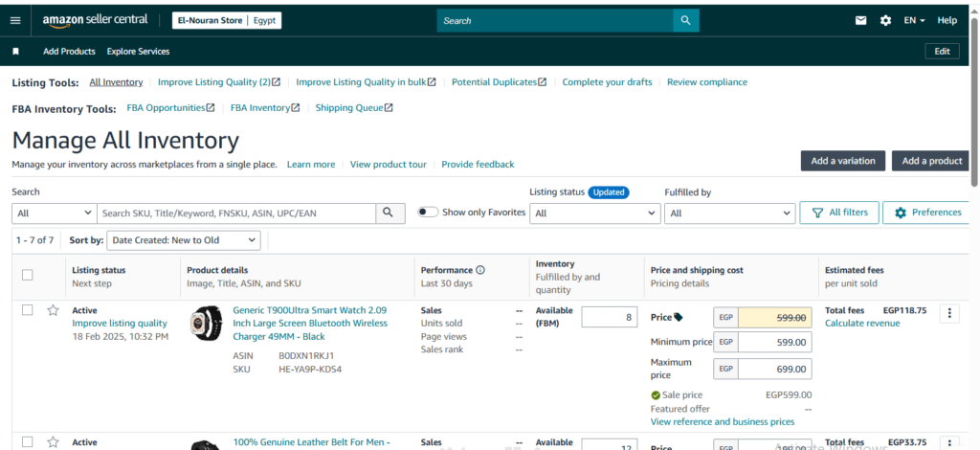Click the external link icon after Shipping Queue
This screenshot has height=450, width=980.
[x=389, y=107]
